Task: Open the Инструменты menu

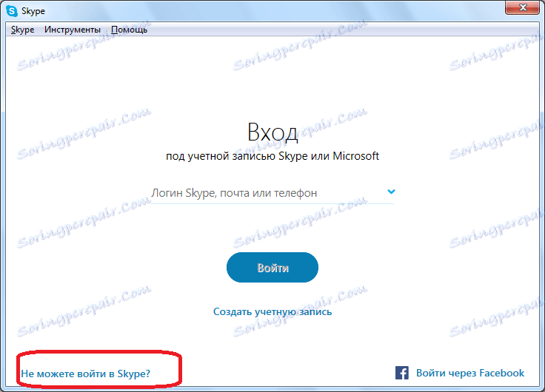Action: click(73, 30)
